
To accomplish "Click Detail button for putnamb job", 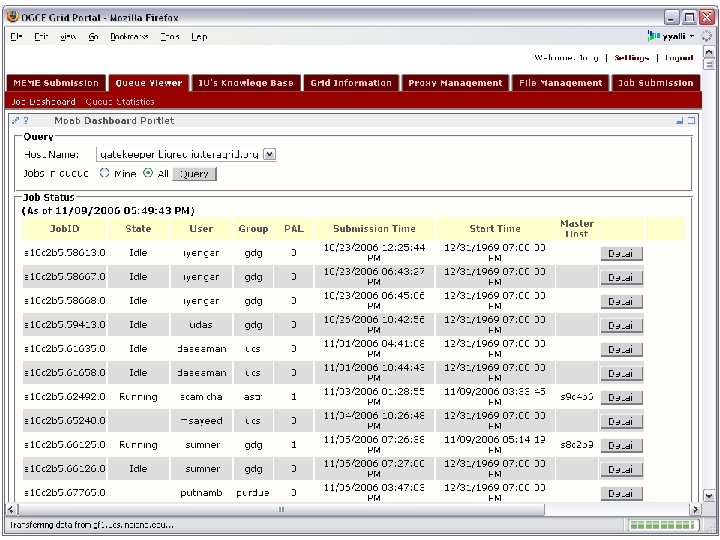I will click(x=621, y=493).
